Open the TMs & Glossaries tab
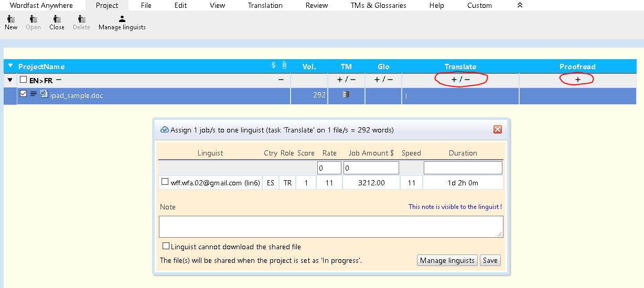This screenshot has height=288, width=644. tap(378, 6)
